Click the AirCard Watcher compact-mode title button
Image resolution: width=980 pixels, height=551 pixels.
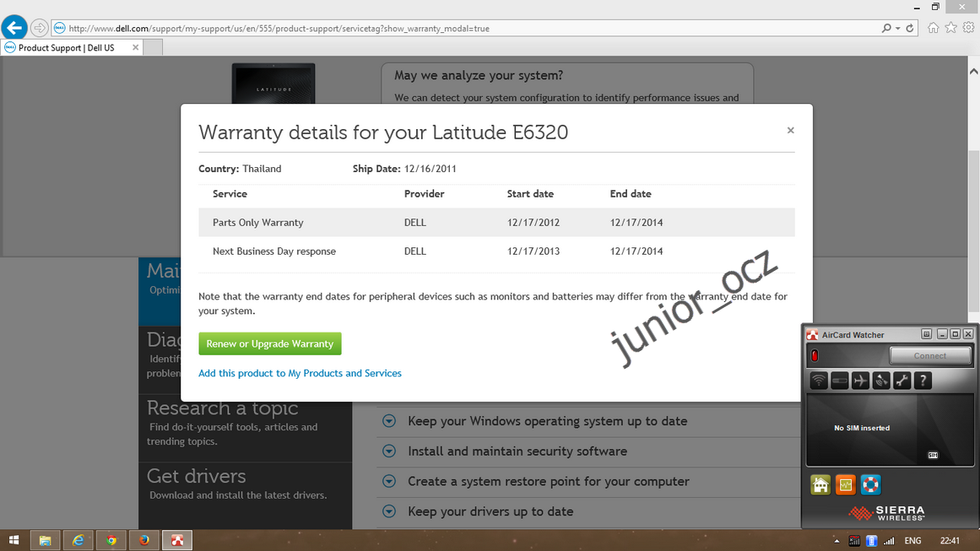pyautogui.click(x=926, y=334)
